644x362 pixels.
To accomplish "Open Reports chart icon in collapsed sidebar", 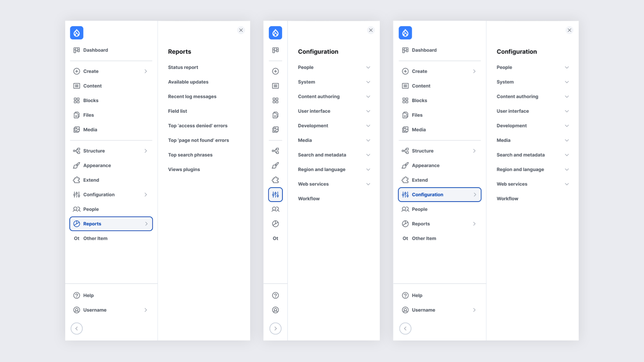I will [x=275, y=224].
